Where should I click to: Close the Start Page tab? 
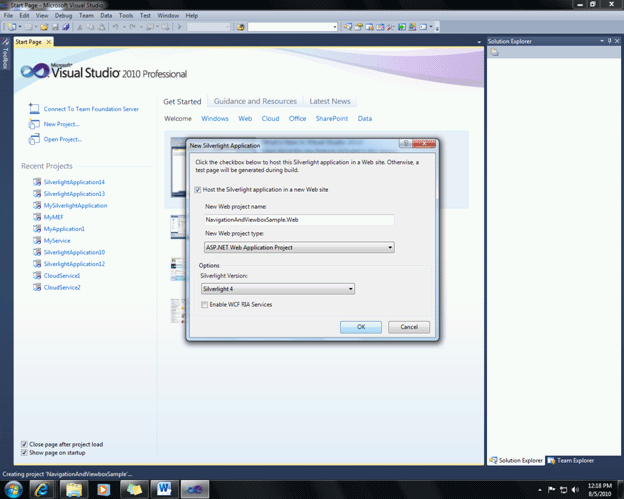point(49,42)
